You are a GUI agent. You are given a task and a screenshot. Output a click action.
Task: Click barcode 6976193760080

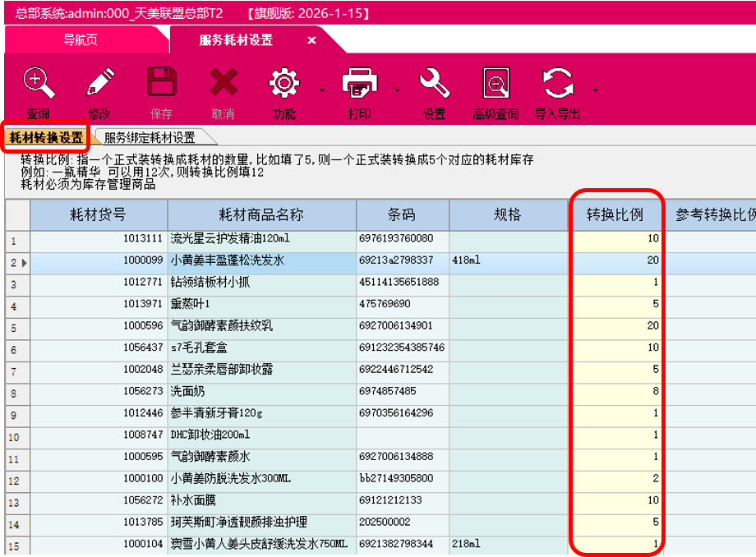pos(396,238)
